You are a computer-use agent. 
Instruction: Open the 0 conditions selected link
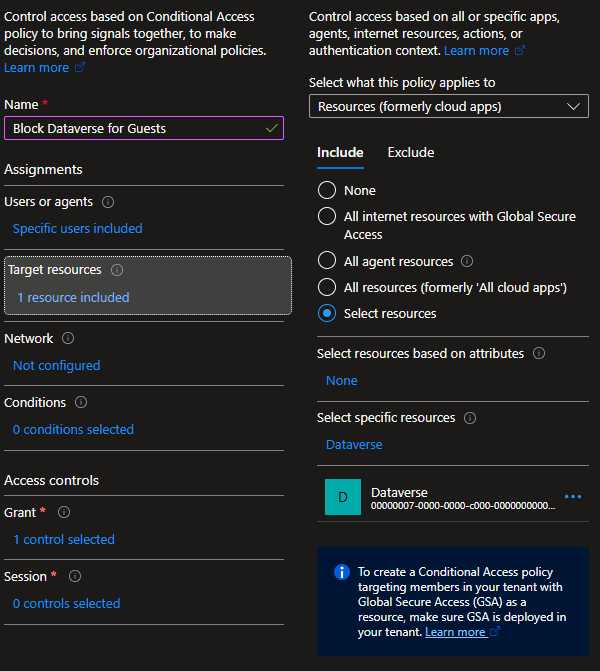[73, 430]
